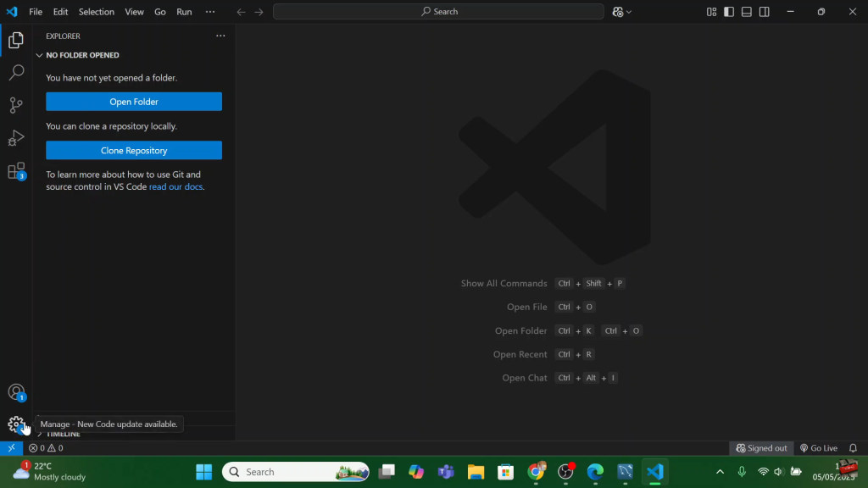Click the Signed out Copilot status
The image size is (868, 488).
click(761, 448)
